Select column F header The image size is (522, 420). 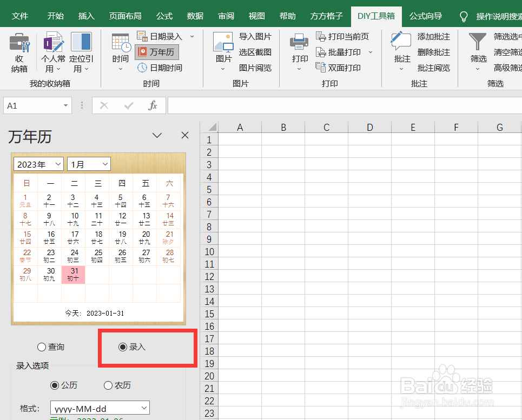coord(456,127)
